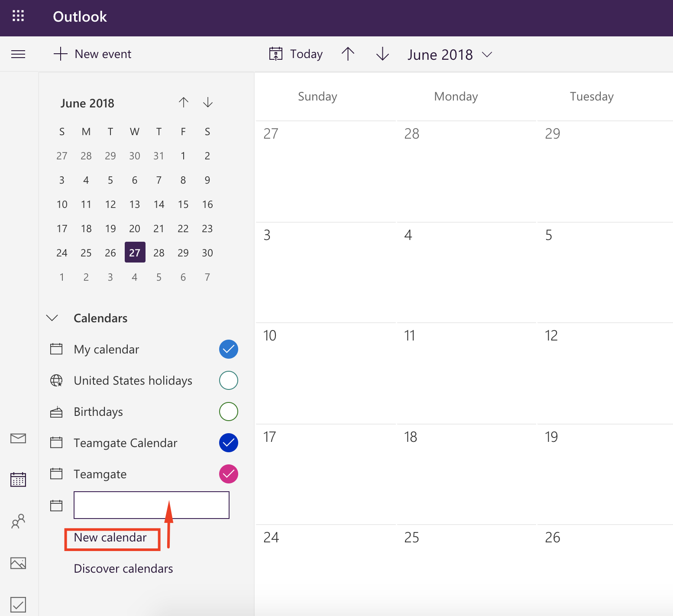Click the Outlook title
The image size is (673, 616).
(x=80, y=16)
